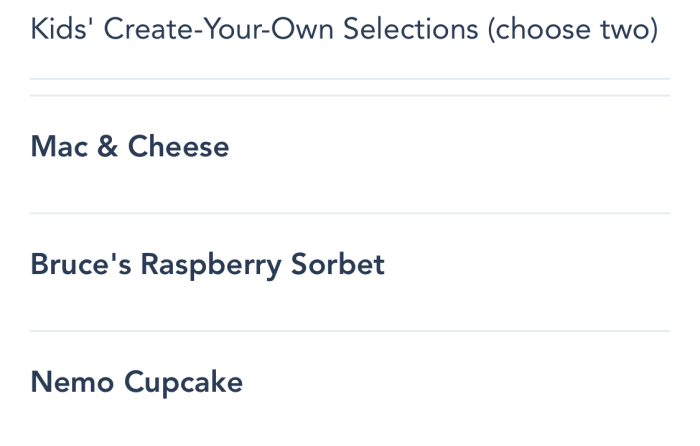Click the Kids' Create-Your-Own Selections heading
Screen dimensions: 700x446
(x=344, y=29)
